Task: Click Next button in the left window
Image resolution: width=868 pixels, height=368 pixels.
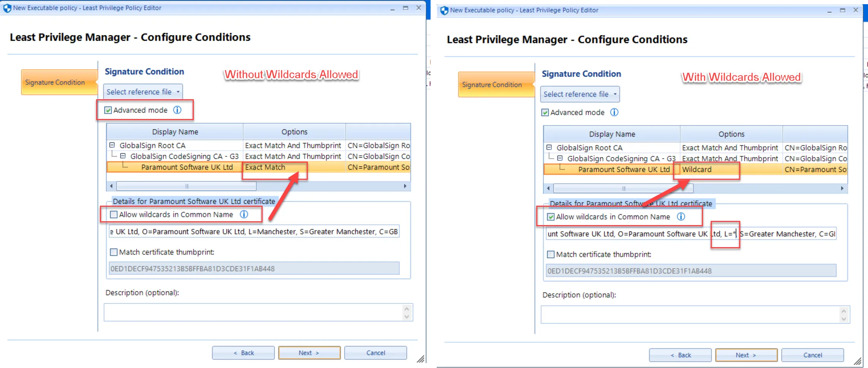Action: [309, 353]
